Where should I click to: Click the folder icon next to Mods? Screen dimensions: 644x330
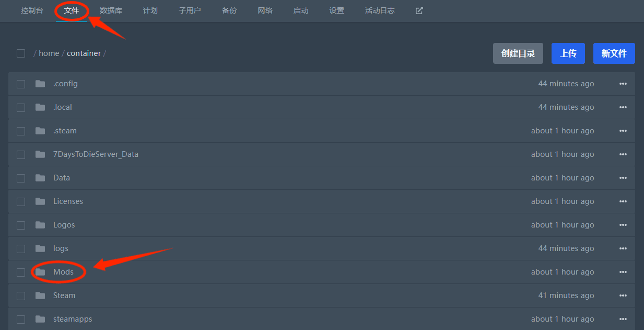click(x=40, y=272)
